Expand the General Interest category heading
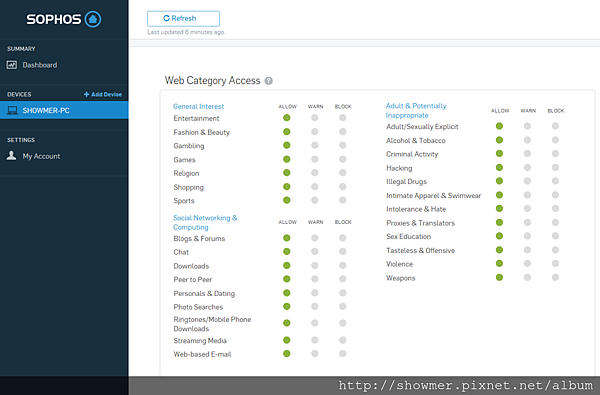This screenshot has height=395, width=600. (198, 106)
